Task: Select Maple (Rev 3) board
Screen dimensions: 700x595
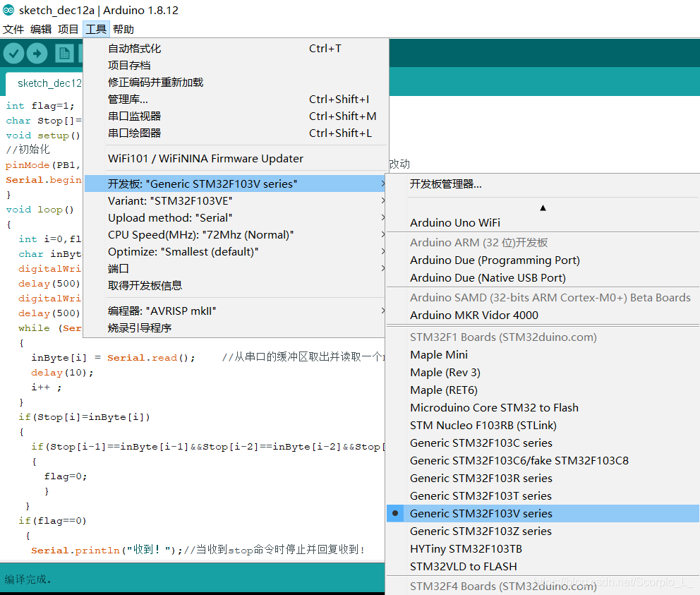Action: pos(543,373)
